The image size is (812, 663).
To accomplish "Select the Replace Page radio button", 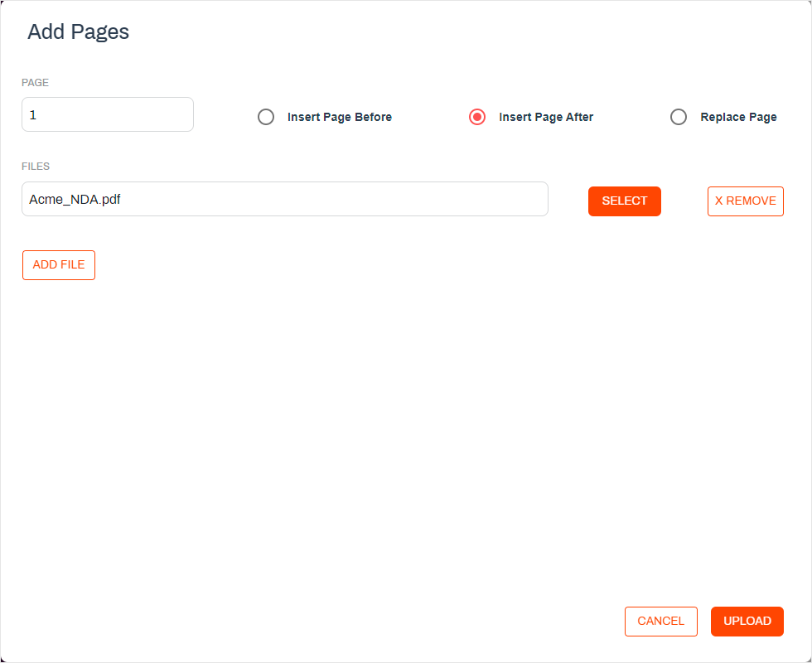I will click(679, 117).
